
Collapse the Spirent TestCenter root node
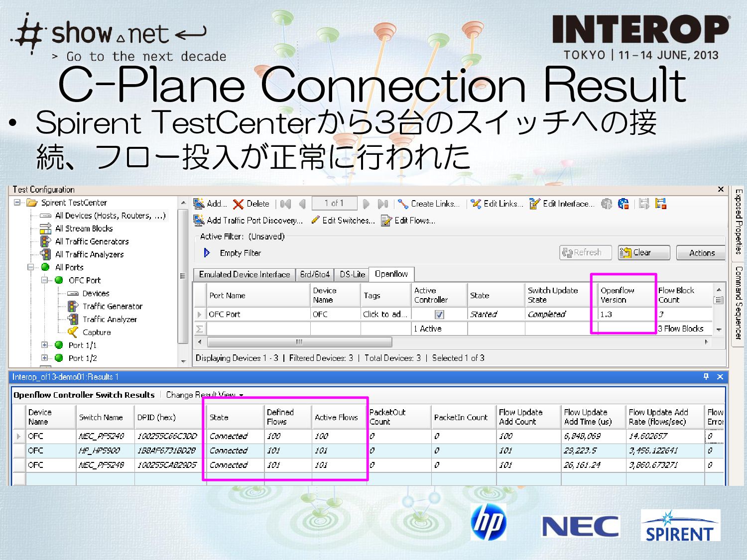[x=17, y=203]
